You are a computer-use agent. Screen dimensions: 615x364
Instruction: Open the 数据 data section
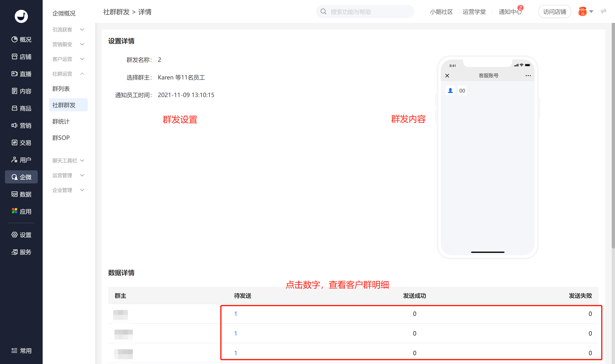click(x=21, y=194)
